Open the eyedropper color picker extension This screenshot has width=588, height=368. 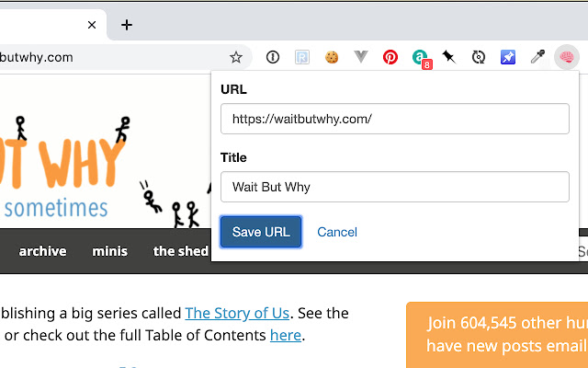(x=537, y=57)
